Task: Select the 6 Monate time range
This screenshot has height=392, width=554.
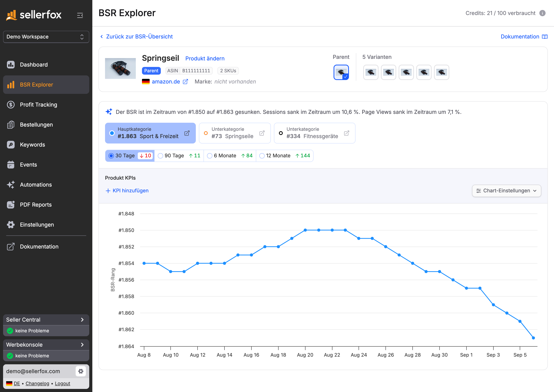Action: [230, 156]
